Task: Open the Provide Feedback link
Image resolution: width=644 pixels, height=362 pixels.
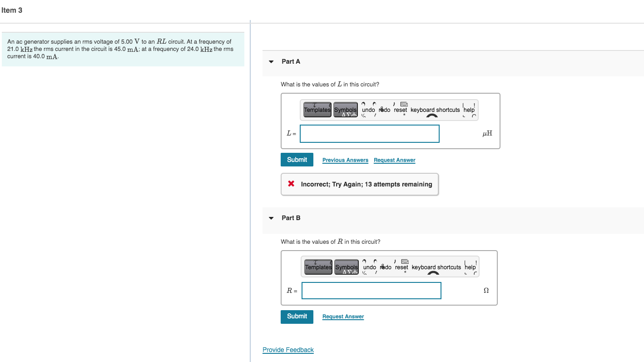Action: [x=288, y=350]
